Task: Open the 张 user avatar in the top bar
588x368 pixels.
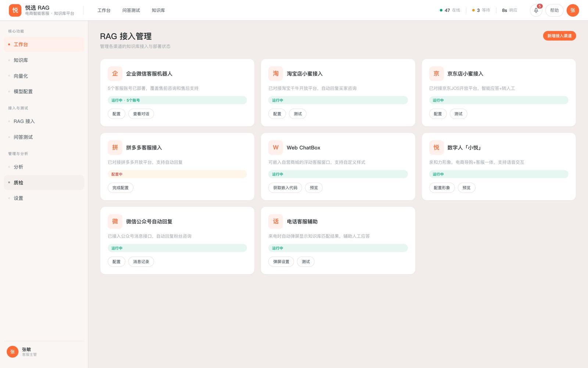Action: [573, 10]
